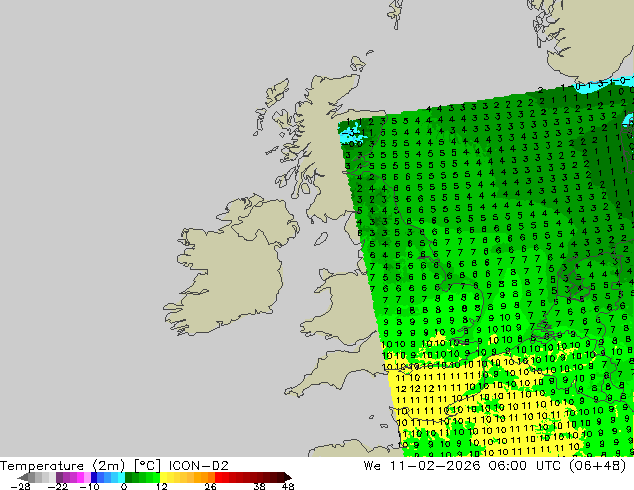The height and width of the screenshot is (490, 634).
Task: Click the 0 label on the color scale
Action: click(x=124, y=486)
